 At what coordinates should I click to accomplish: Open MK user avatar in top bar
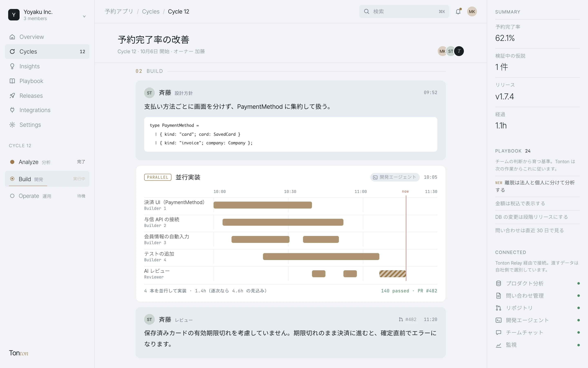click(472, 11)
